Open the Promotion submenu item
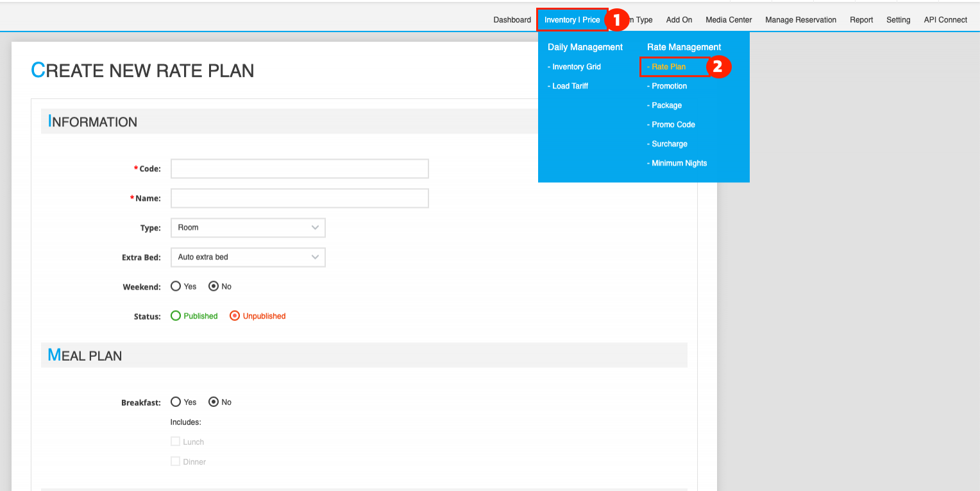The width and height of the screenshot is (980, 491). (669, 86)
